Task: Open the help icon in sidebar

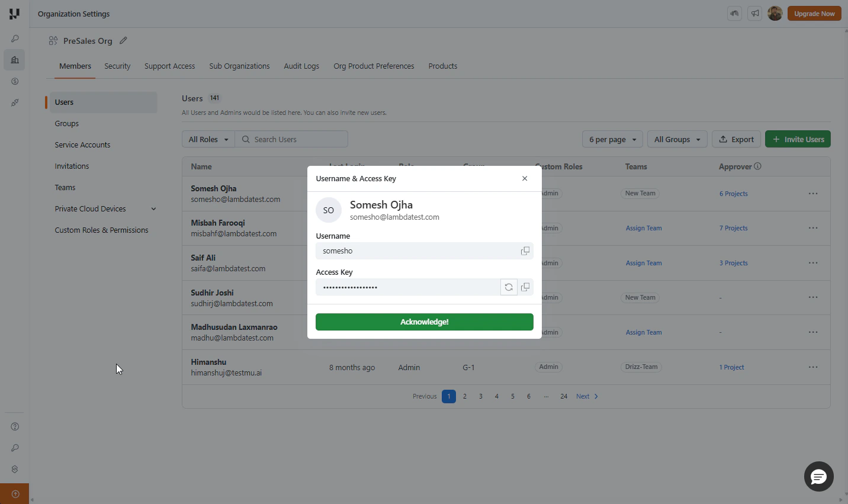Action: [15, 426]
